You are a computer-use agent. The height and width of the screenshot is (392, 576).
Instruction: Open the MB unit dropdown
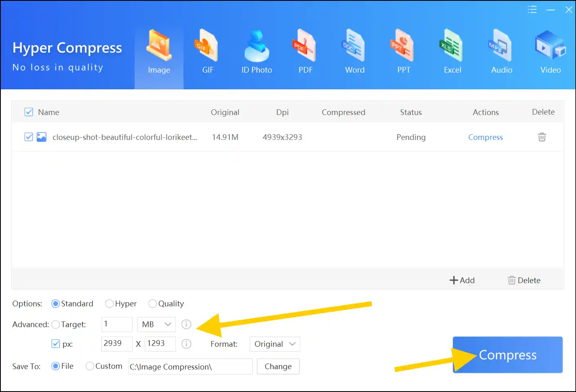[156, 324]
